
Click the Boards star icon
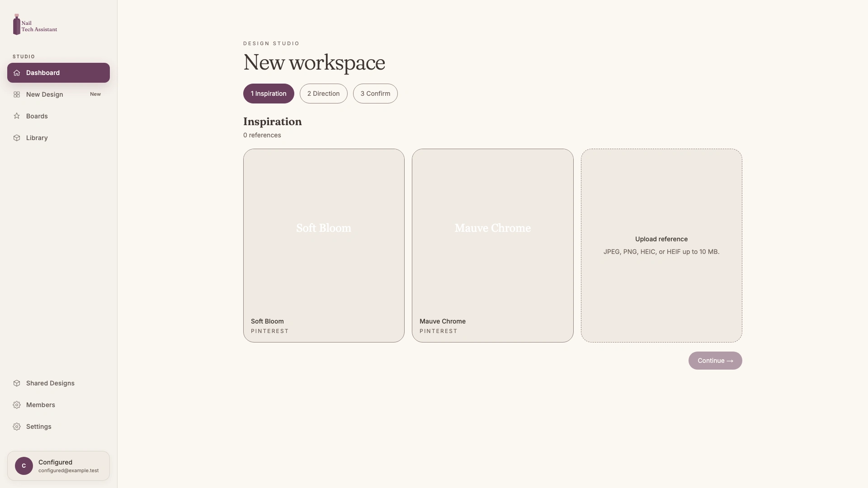[x=17, y=116]
